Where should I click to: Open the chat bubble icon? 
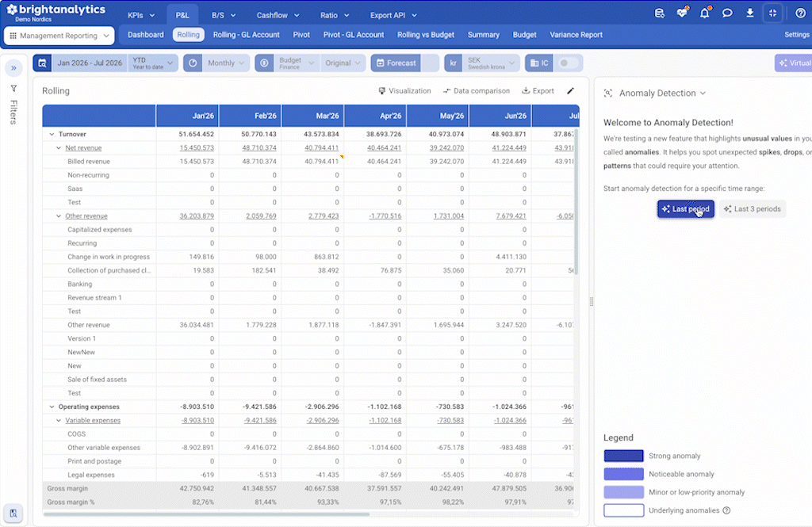(x=727, y=13)
